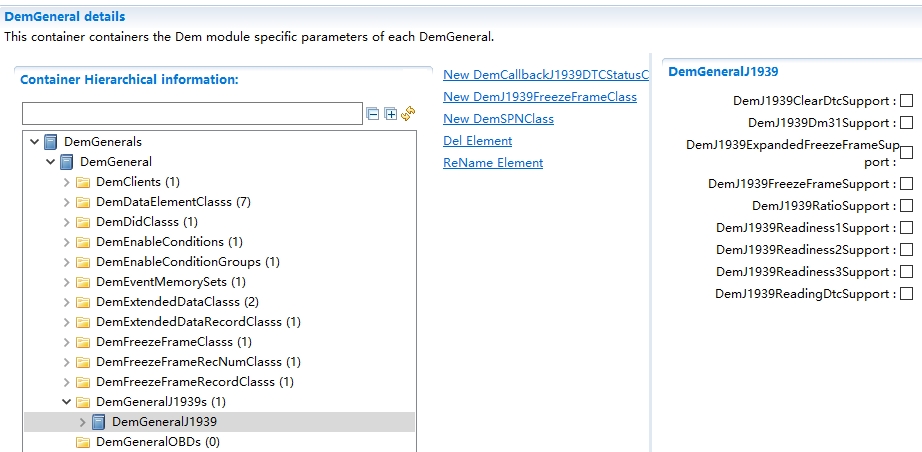
Task: Click the Del Element link
Action: tap(477, 141)
